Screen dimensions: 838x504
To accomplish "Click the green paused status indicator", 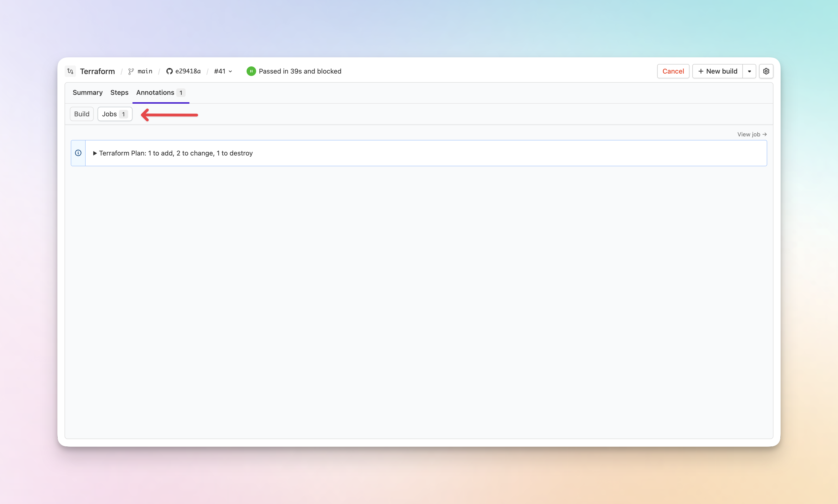I will (251, 71).
